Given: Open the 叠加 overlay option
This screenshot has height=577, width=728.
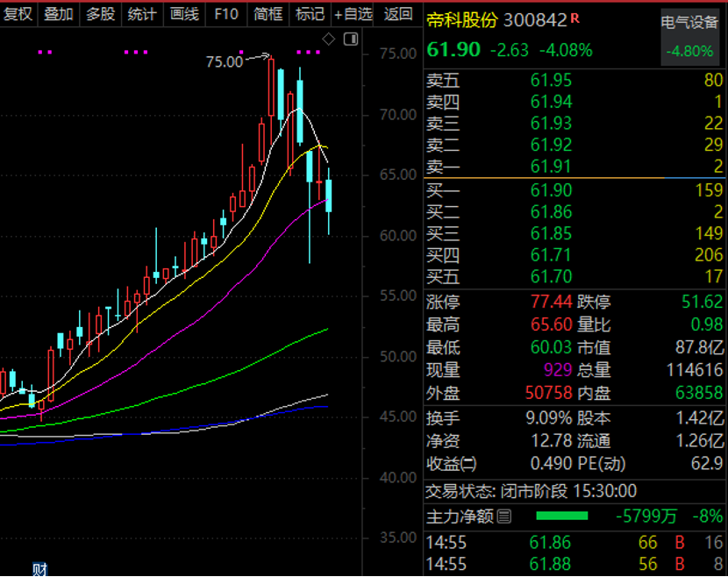Looking at the screenshot, I should [59, 14].
